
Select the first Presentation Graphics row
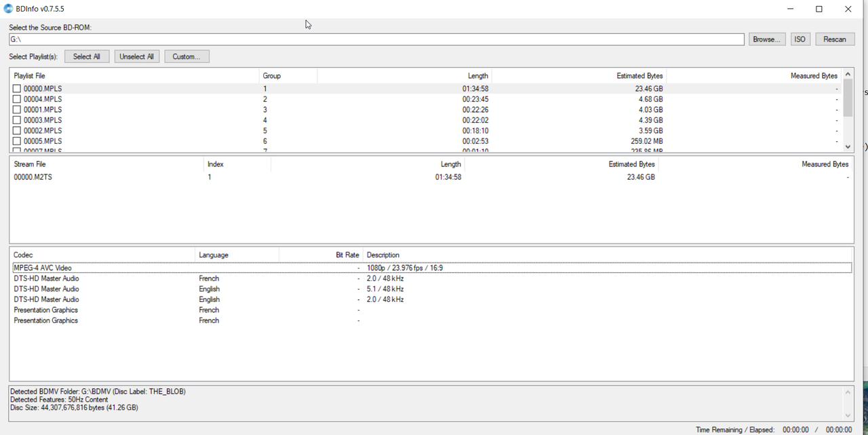pos(431,310)
